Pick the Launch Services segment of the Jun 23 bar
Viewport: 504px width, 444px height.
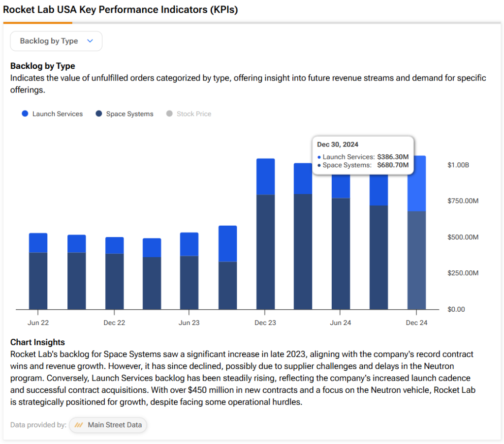click(x=189, y=244)
